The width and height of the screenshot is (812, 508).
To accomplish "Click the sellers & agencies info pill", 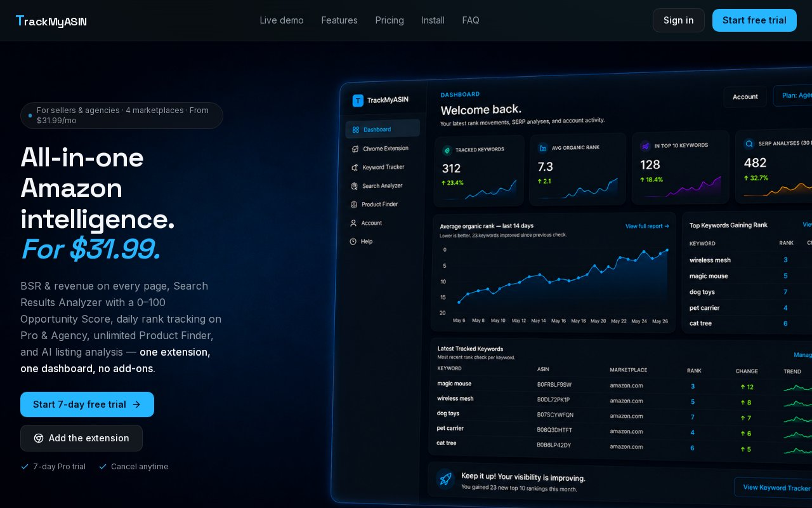I will (x=122, y=116).
